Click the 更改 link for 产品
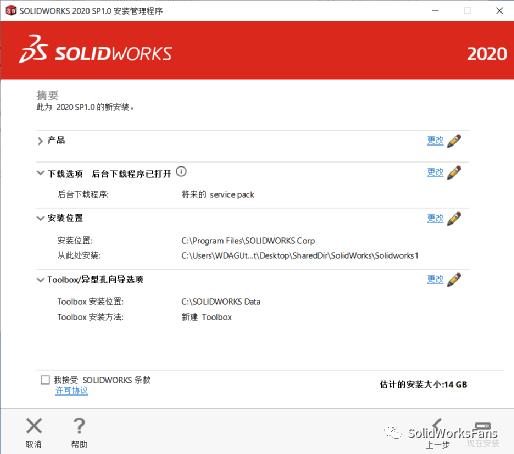514x454 pixels. (x=435, y=141)
